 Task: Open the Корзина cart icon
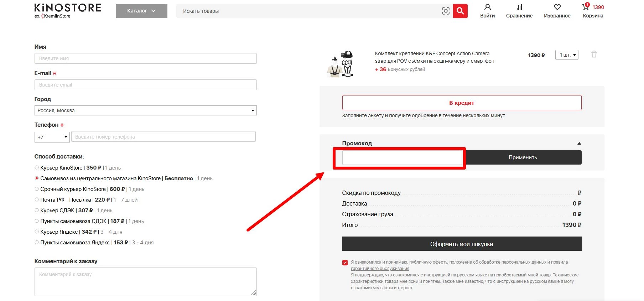click(586, 7)
